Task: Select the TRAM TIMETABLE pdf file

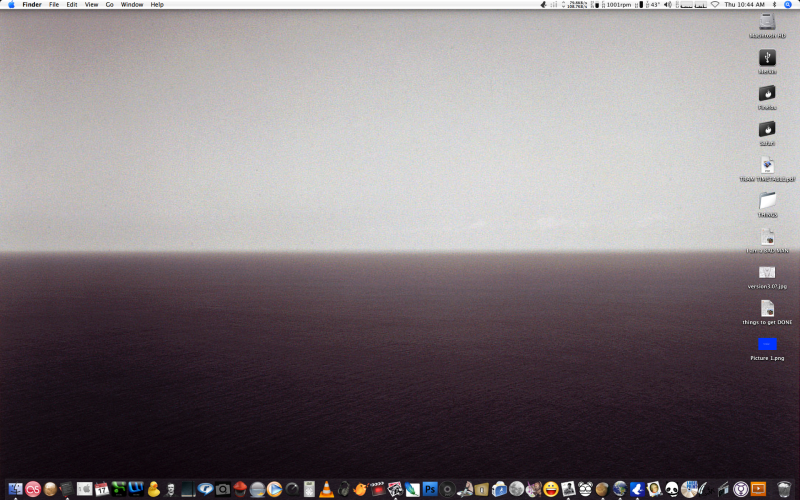Action: [767, 165]
